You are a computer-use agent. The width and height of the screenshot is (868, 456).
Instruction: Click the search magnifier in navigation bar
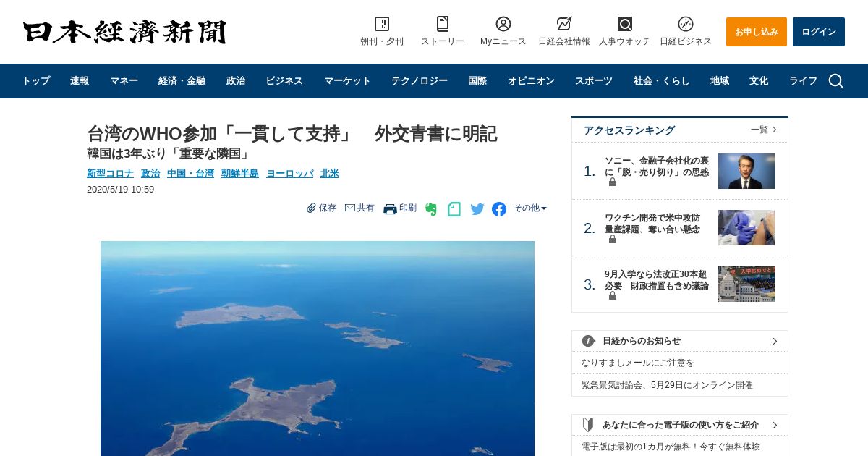pos(836,81)
